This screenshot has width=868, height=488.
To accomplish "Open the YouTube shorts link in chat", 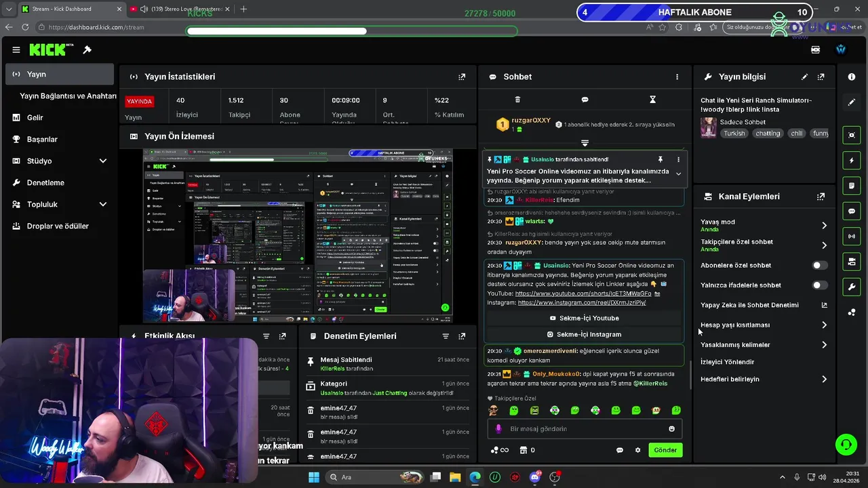I will click(583, 293).
